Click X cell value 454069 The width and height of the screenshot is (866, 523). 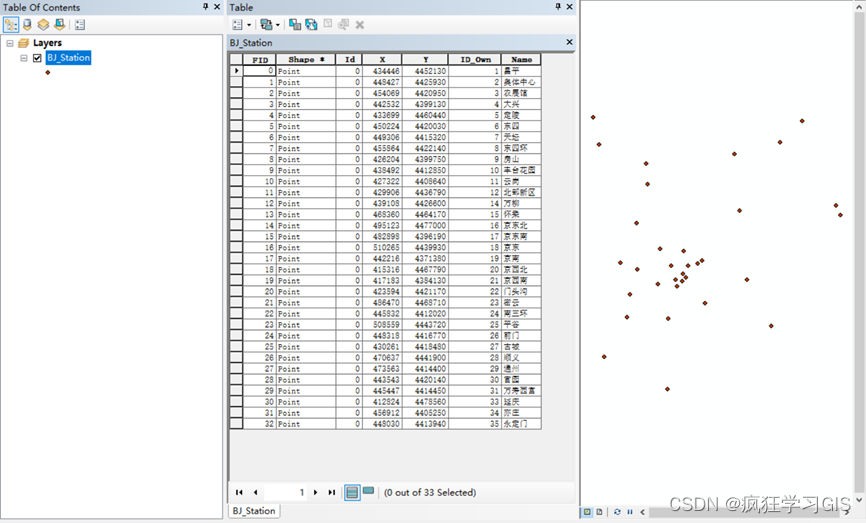point(382,93)
